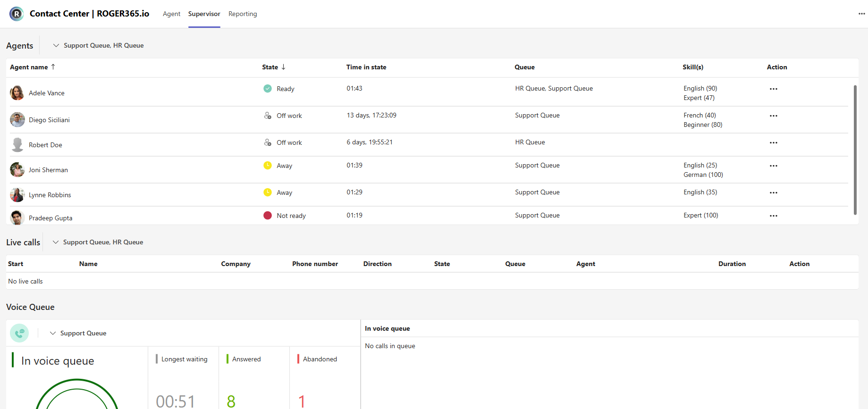Open action menu for Pradeep Gupta

tap(773, 216)
